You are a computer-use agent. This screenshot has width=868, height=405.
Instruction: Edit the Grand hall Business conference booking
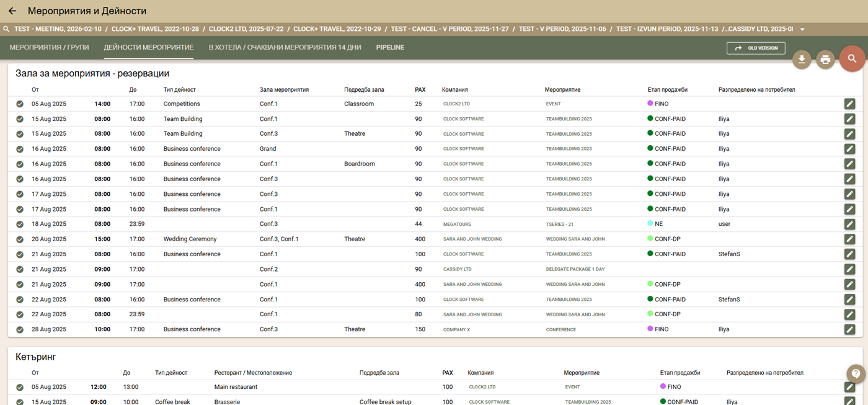849,149
